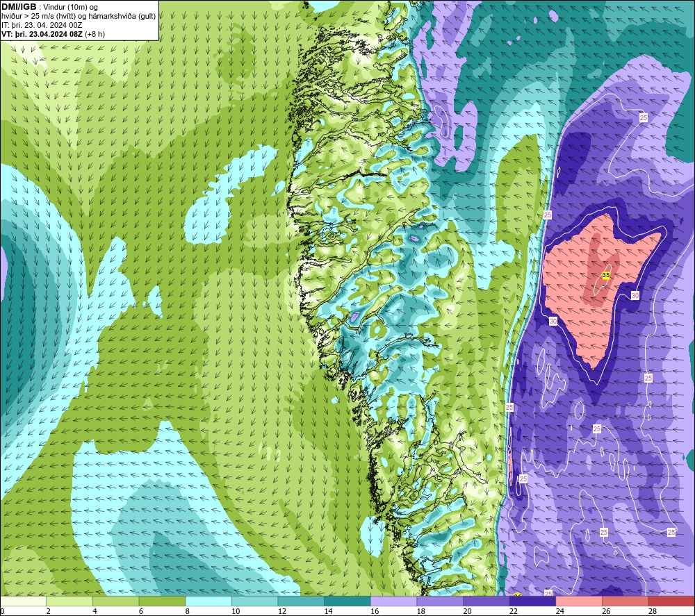This screenshot has width=695, height=616.
Task: Select the 0–2 m/s palest color swatch
Action: pyautogui.click(x=24, y=601)
